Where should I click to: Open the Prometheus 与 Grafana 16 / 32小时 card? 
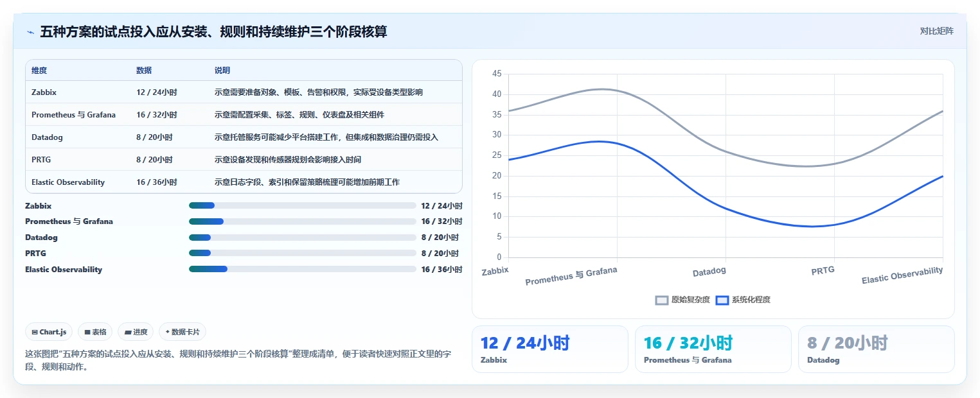tap(713, 349)
